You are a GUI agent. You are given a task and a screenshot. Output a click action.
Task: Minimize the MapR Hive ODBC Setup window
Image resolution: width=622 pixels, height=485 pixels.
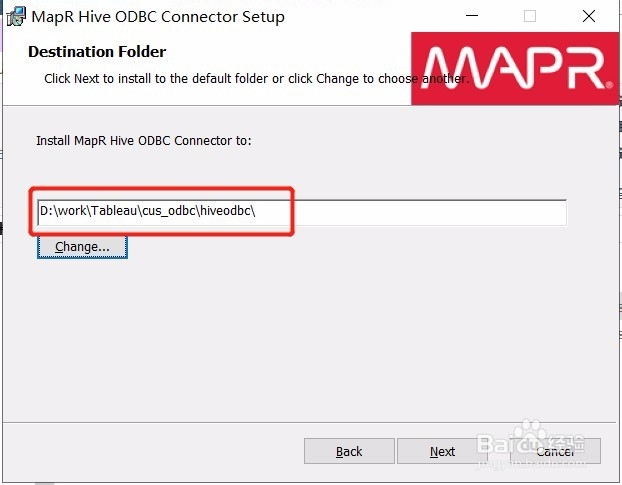click(x=472, y=16)
